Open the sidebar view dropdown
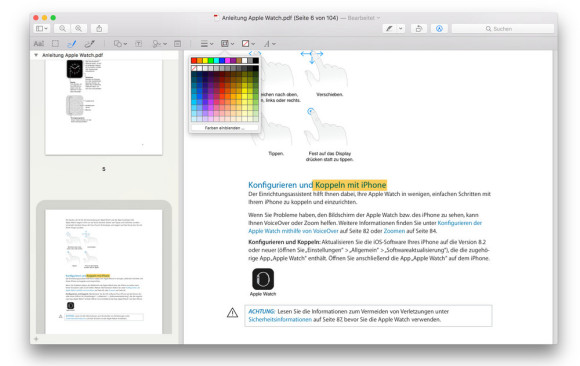The image size is (580, 366). [x=41, y=28]
